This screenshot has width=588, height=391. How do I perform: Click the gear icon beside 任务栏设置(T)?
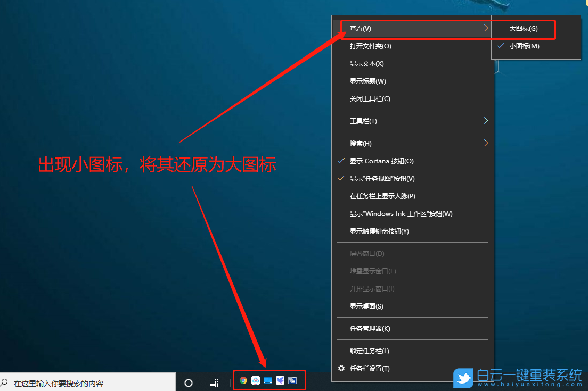pos(341,368)
